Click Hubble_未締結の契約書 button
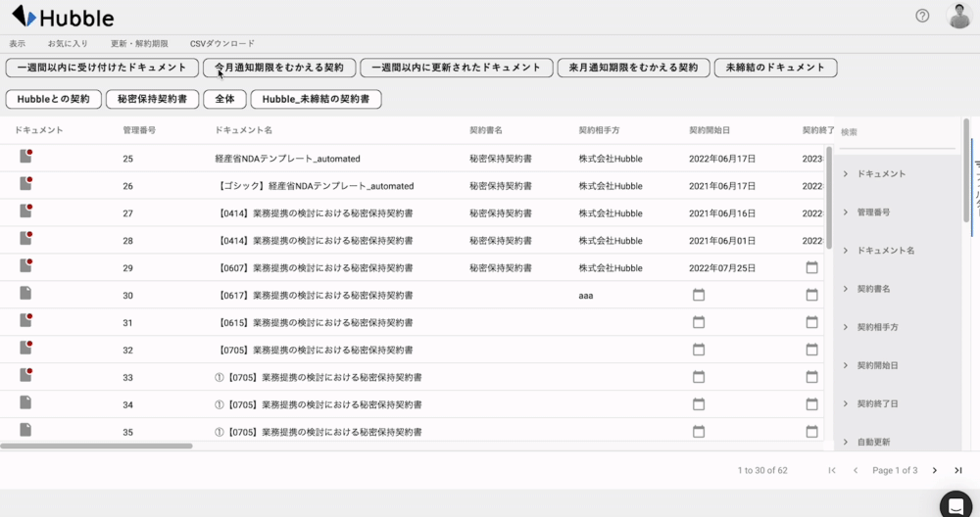Viewport: 980px width, 517px height. coord(317,99)
